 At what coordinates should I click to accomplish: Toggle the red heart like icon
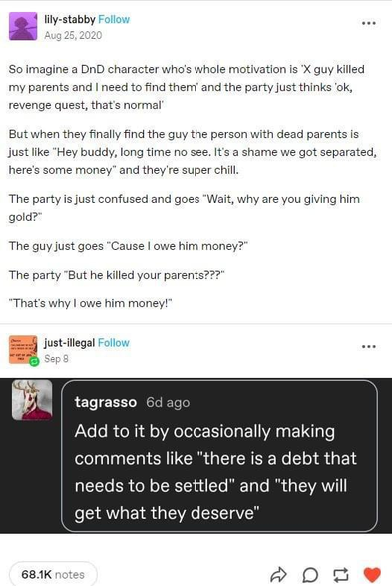(x=372, y=574)
